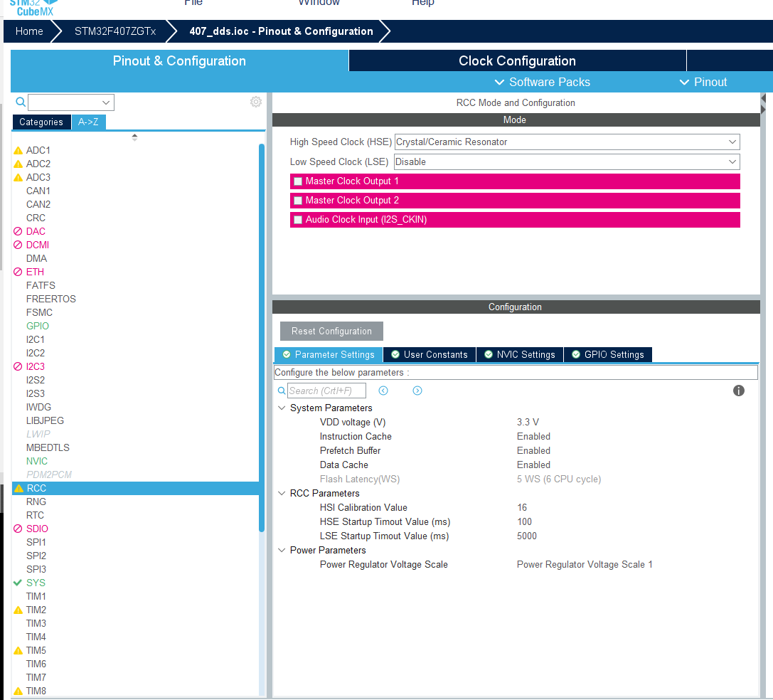Click the RCC warning icon

18,489
